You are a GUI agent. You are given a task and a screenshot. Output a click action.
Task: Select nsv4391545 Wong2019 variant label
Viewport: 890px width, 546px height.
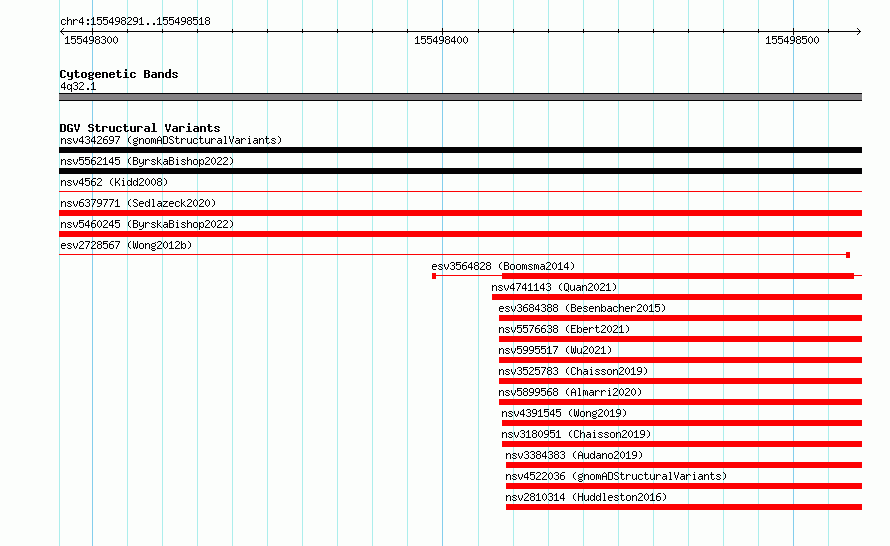(x=564, y=413)
